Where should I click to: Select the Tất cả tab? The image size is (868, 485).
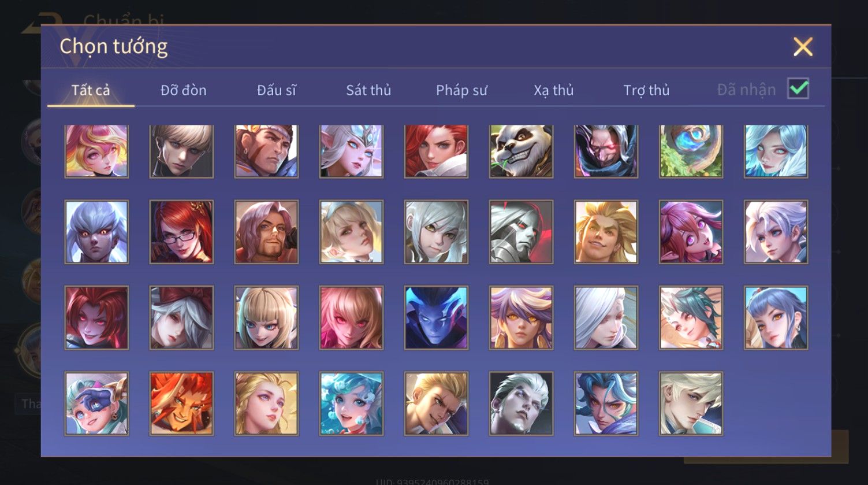coord(91,90)
